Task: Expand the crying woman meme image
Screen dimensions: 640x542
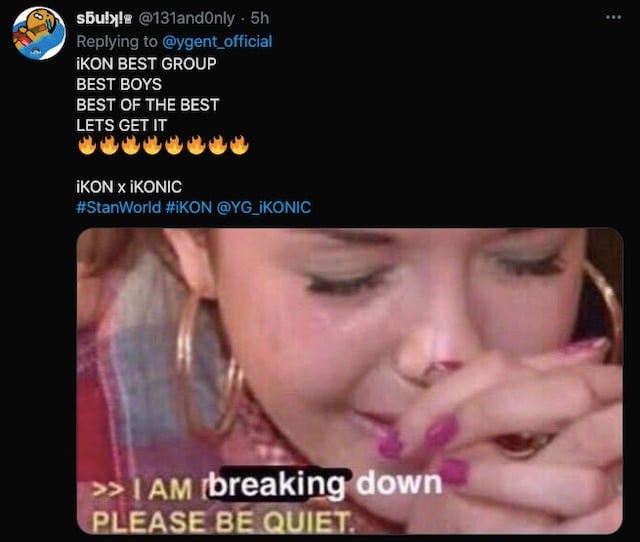Action: 350,381
